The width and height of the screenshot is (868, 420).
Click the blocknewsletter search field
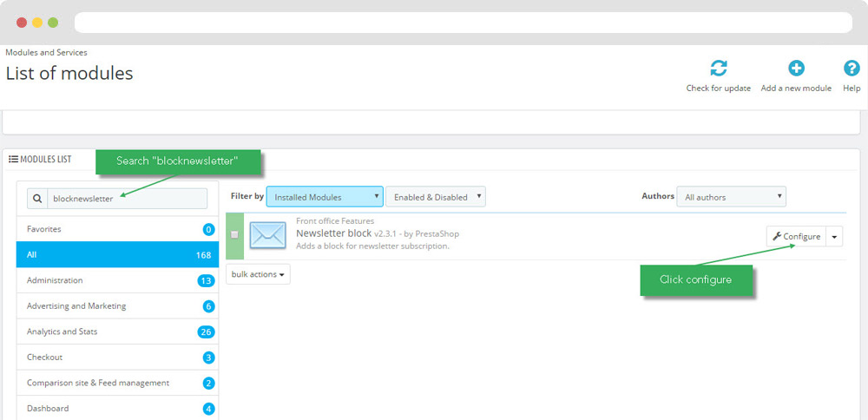[x=128, y=198]
